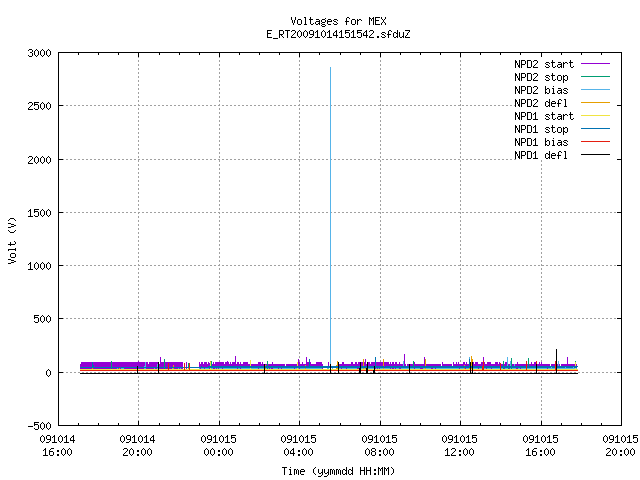Click the 3000 y-axis tick label
Screen dimensions: 640x480
pos(40,53)
